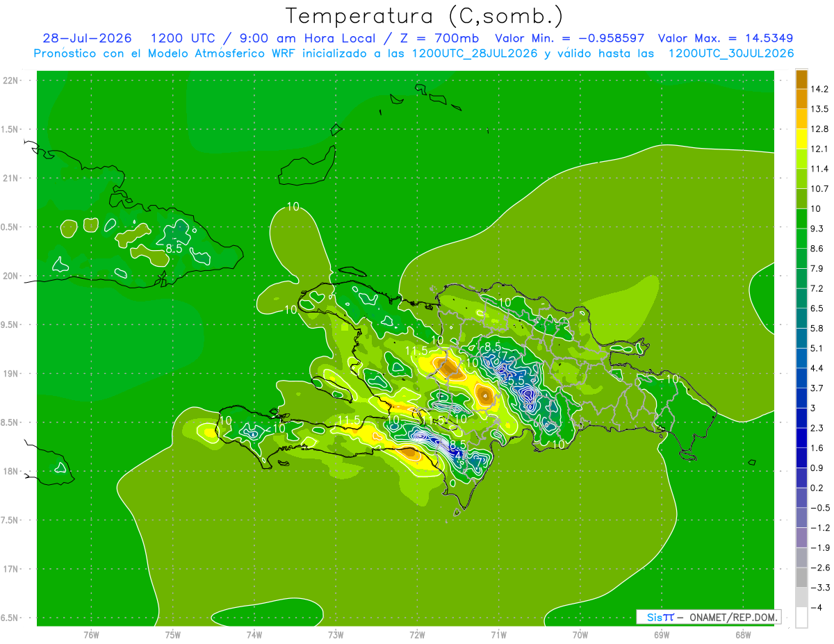Click the 71W longitude axis label
834x644 pixels.
coord(498,634)
